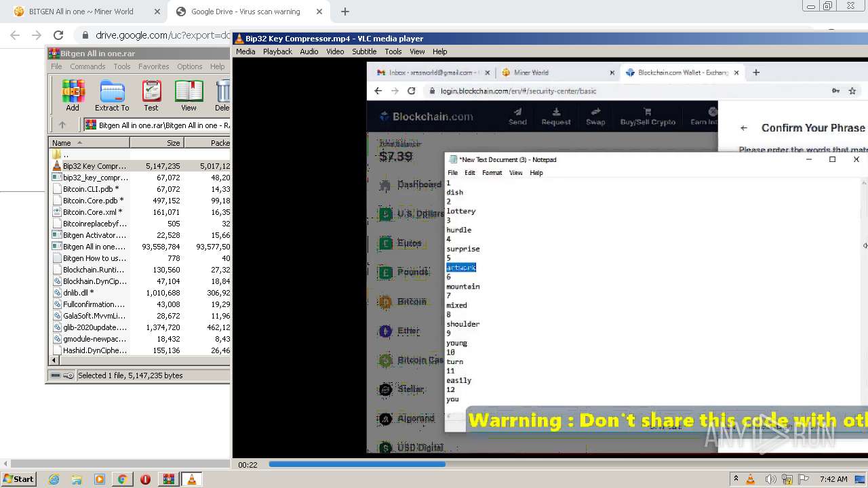This screenshot has width=868, height=488.
Task: Click the WinRAR archive path field
Action: coord(157,125)
